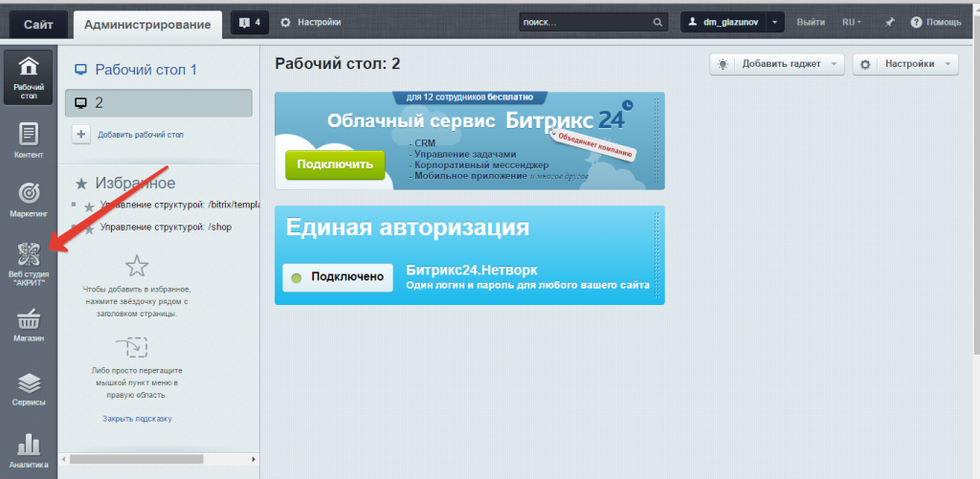Screen dimensions: 980x479
Task: Expand the Добавить гаджет dropdown arrow
Action: coord(834,64)
